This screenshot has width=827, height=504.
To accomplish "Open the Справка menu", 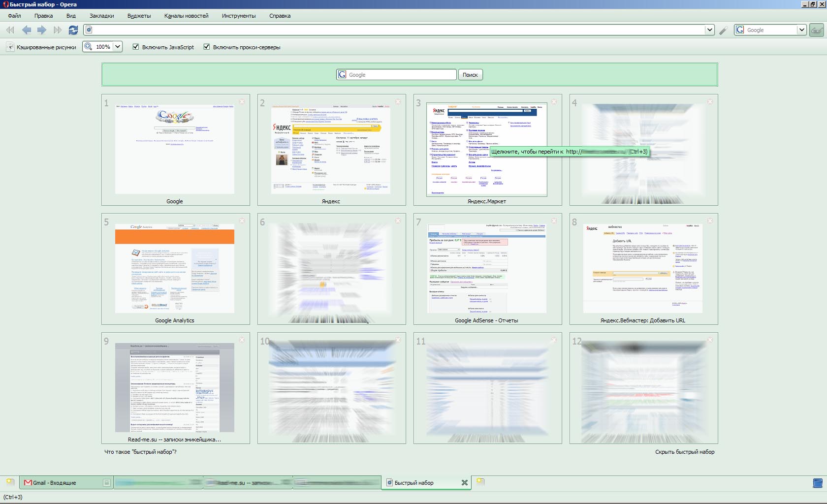I will point(280,16).
